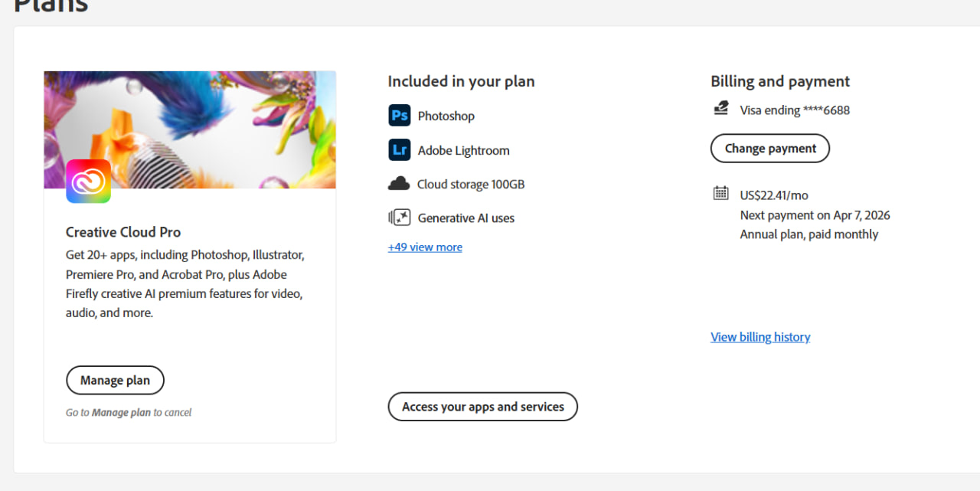The width and height of the screenshot is (980, 491).
Task: Click the Next payment on Apr 7 text
Action: click(815, 215)
